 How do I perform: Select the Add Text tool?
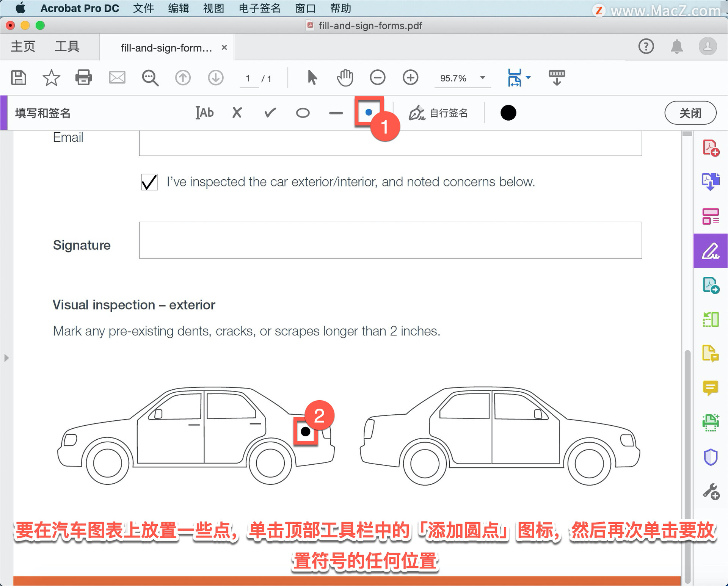[x=205, y=113]
